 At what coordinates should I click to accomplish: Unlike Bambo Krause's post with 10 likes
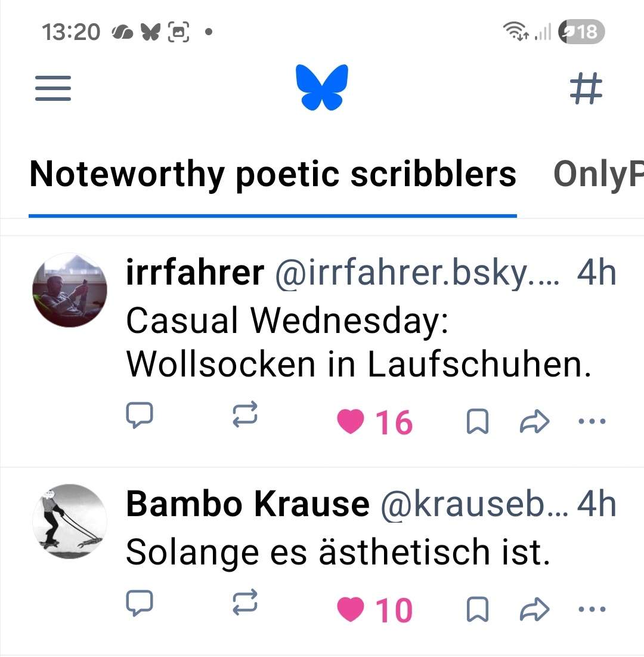(351, 610)
